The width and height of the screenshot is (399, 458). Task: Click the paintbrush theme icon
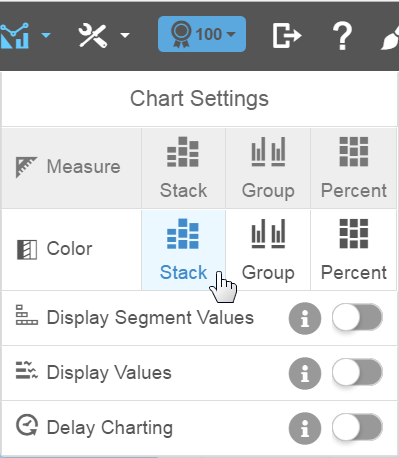(390, 37)
